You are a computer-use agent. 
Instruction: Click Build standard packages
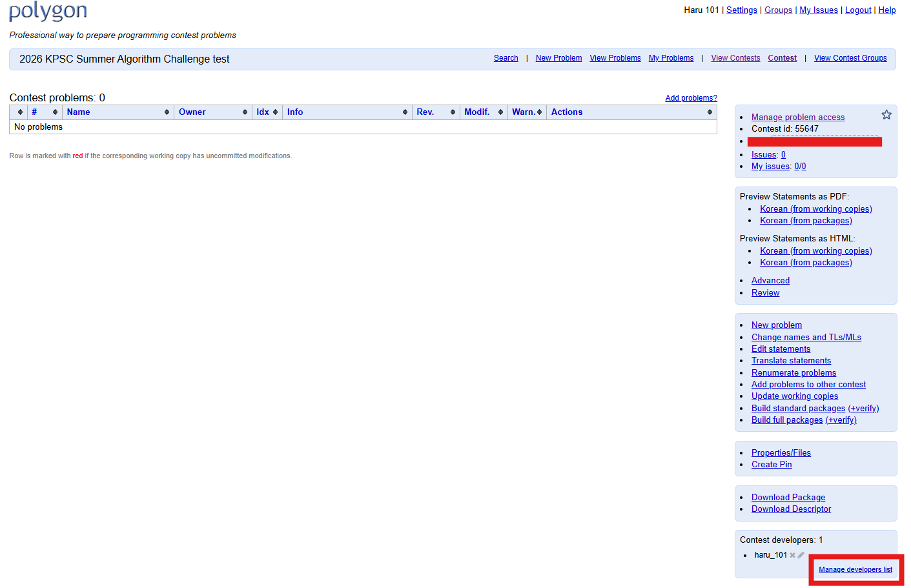tap(798, 409)
